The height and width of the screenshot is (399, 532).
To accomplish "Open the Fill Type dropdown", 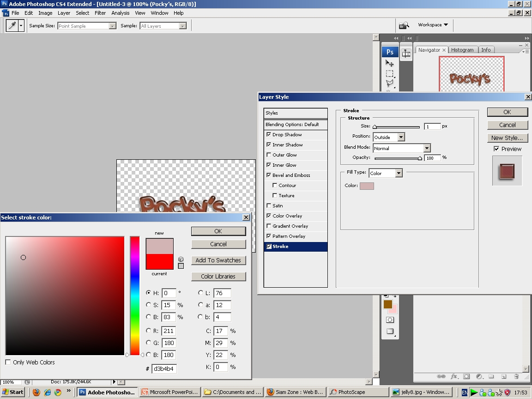I will tap(386, 173).
